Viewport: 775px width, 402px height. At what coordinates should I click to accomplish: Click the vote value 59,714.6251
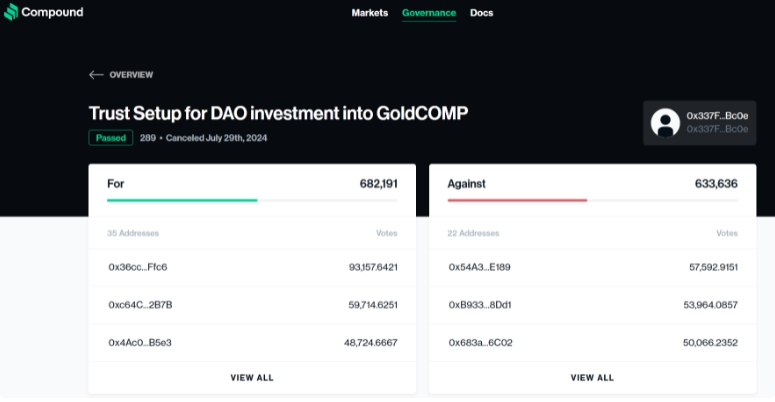pyautogui.click(x=373, y=305)
